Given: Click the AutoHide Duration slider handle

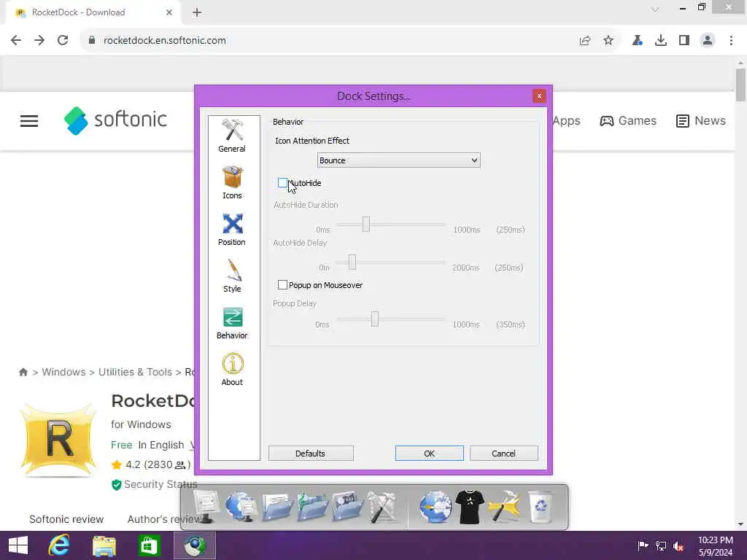Looking at the screenshot, I should [366, 224].
